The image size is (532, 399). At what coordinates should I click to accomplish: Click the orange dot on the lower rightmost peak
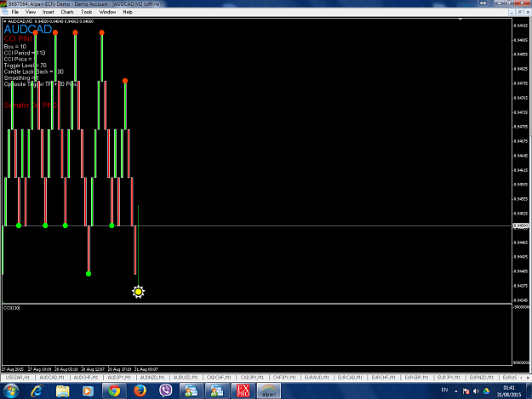[125, 81]
